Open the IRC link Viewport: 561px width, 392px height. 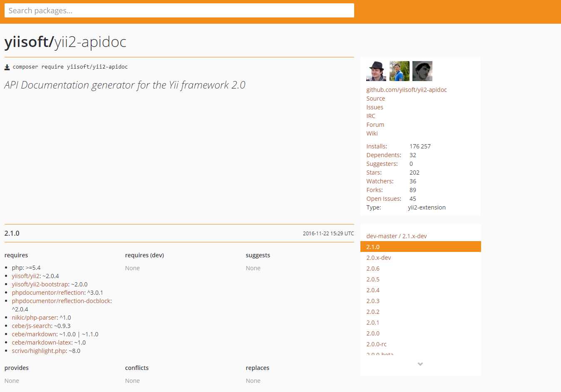371,116
